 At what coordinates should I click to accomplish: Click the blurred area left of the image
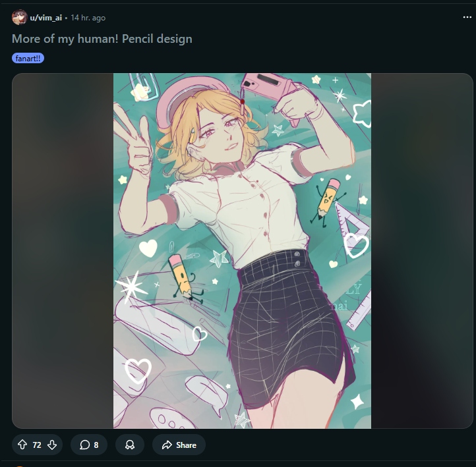click(63, 250)
